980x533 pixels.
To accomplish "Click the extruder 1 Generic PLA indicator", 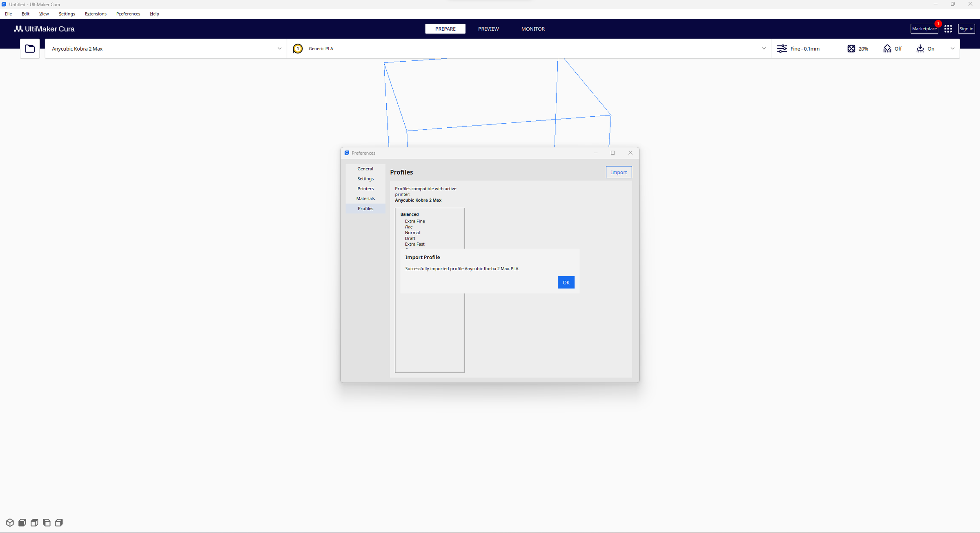I will click(298, 49).
